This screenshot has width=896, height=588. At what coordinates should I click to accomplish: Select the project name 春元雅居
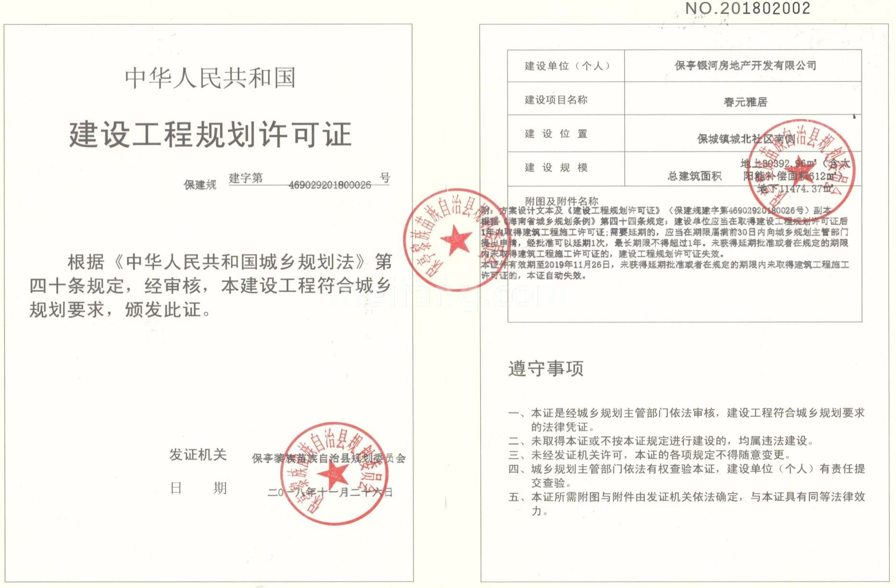click(x=745, y=102)
